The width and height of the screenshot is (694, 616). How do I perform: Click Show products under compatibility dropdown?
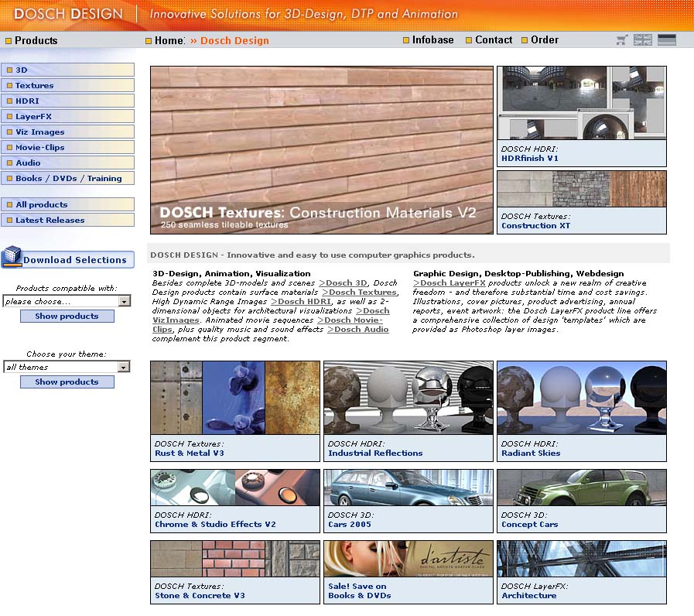point(67,317)
